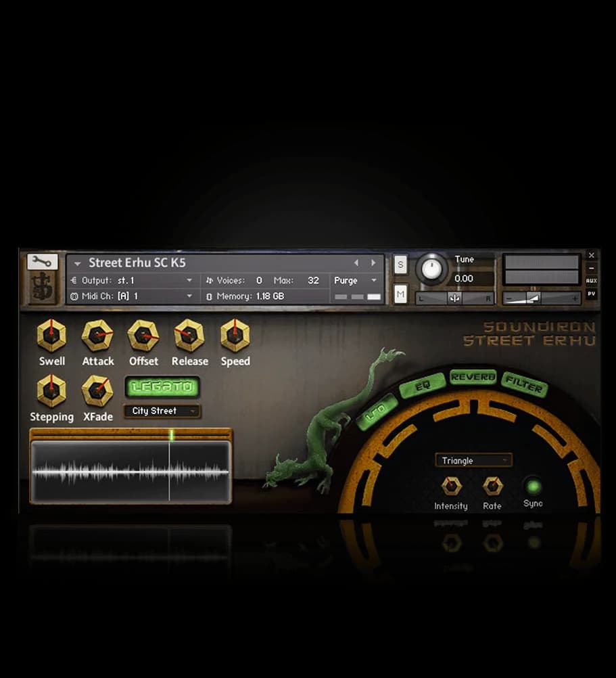Go to next instrument preset arrow
Viewport: 616px width, 678px height.
(x=373, y=263)
